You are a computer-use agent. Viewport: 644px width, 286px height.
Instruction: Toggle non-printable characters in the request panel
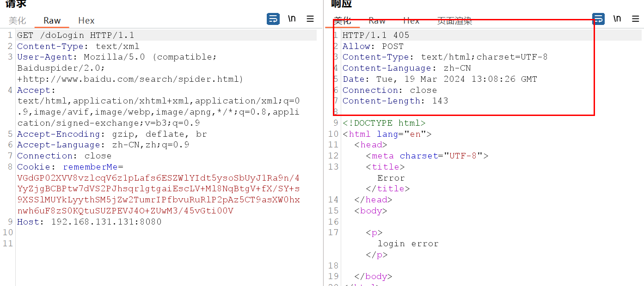292,19
